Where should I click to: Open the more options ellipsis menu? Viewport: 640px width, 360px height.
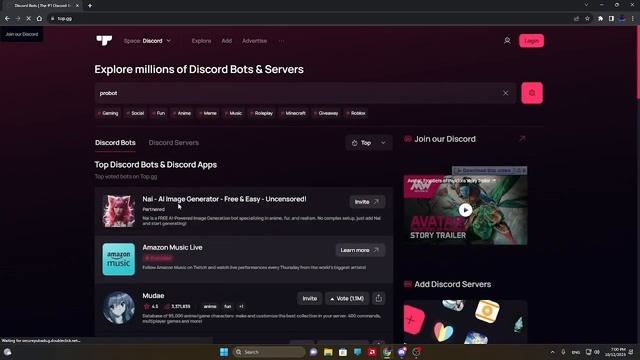tap(281, 41)
